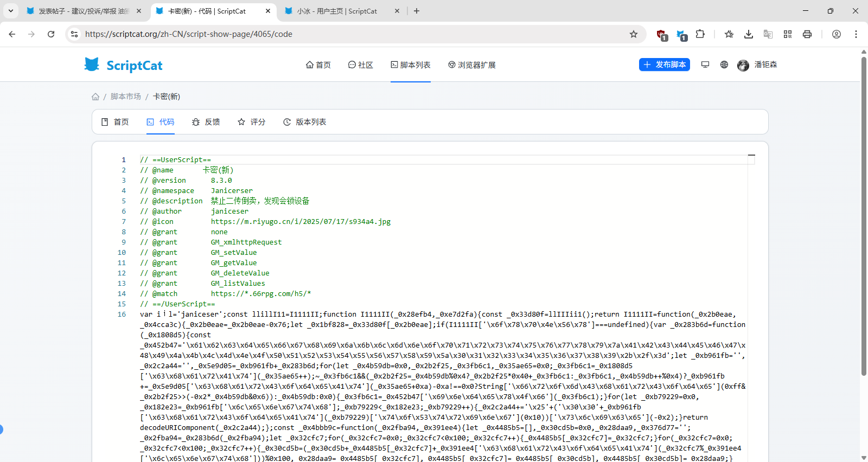
Task: Open the extensions puzzle icon
Action: pyautogui.click(x=700, y=34)
